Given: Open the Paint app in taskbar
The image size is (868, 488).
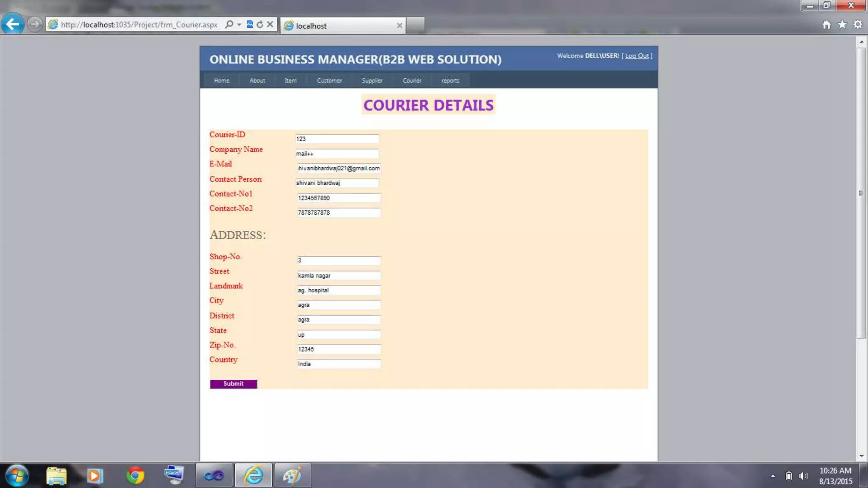Looking at the screenshot, I should tap(292, 475).
